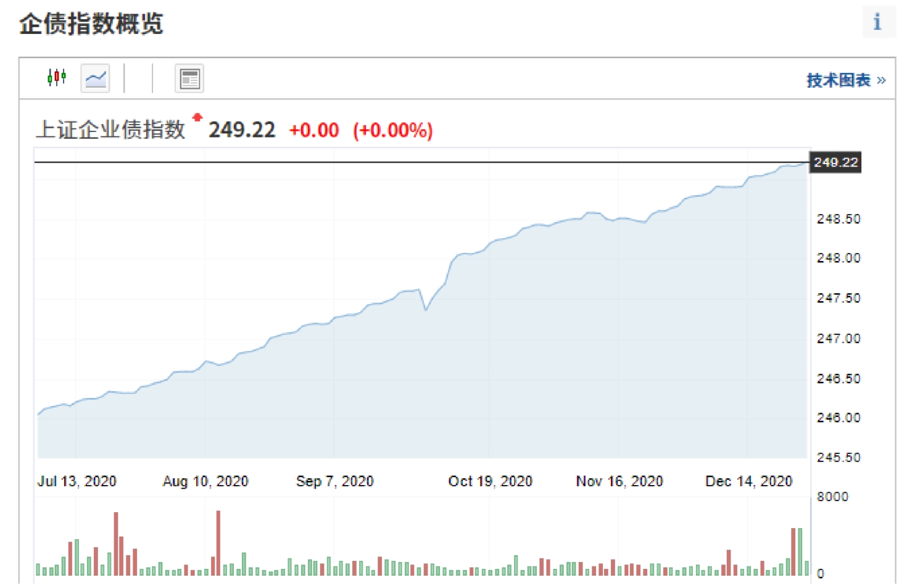The image size is (907, 588).
Task: Click the 246.00 price axis label
Action: pyautogui.click(x=839, y=418)
